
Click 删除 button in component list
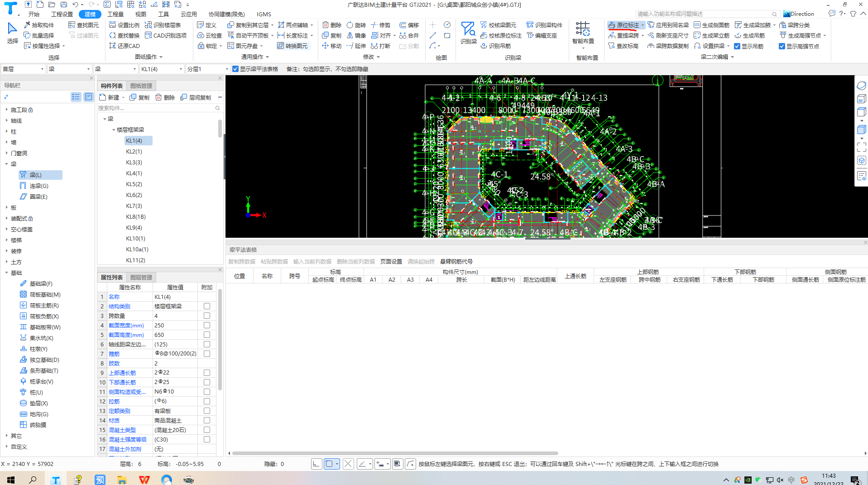point(165,97)
